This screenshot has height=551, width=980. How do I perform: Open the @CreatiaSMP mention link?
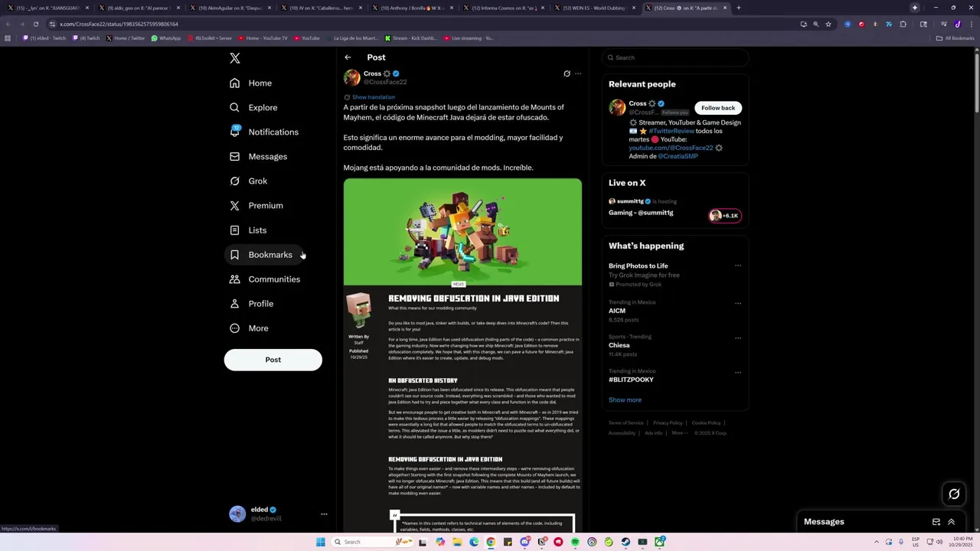(x=678, y=156)
